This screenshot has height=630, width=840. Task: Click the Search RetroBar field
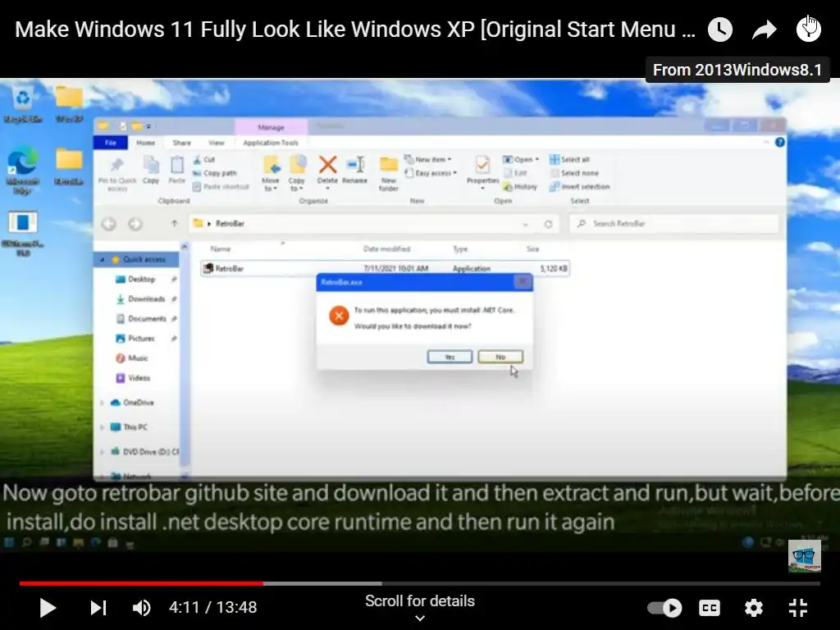point(674,224)
